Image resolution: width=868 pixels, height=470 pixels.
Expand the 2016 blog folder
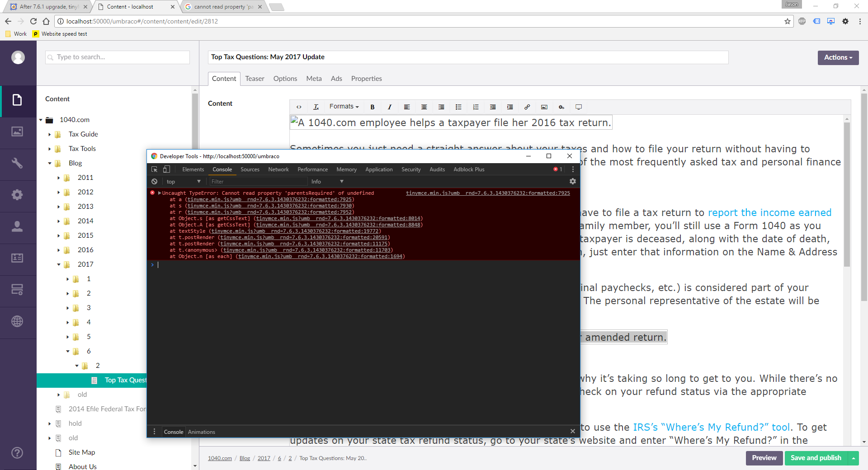pos(59,250)
